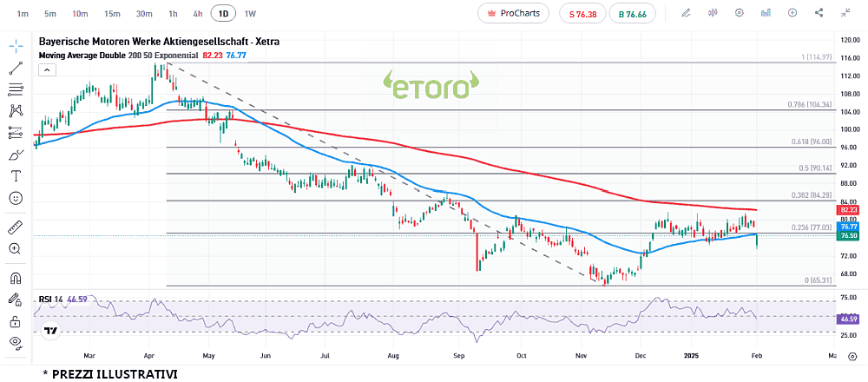This screenshot has height=382, width=868.
Task: Click the Buy 76.66 button
Action: (x=632, y=13)
